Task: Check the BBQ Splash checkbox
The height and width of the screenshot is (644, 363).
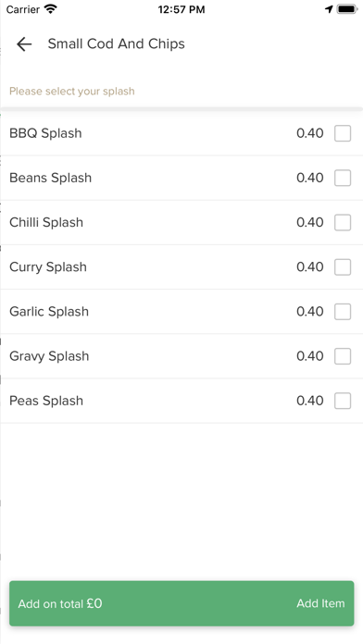Action: tap(343, 133)
